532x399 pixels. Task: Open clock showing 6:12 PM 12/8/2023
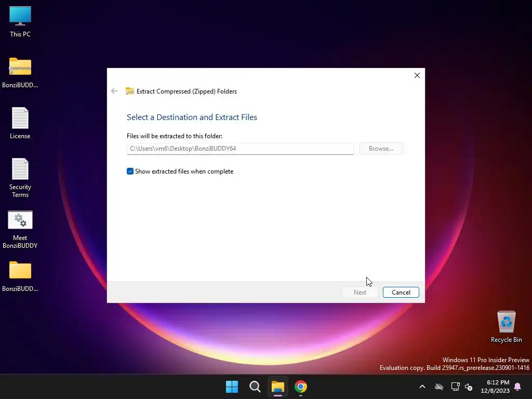point(495,387)
